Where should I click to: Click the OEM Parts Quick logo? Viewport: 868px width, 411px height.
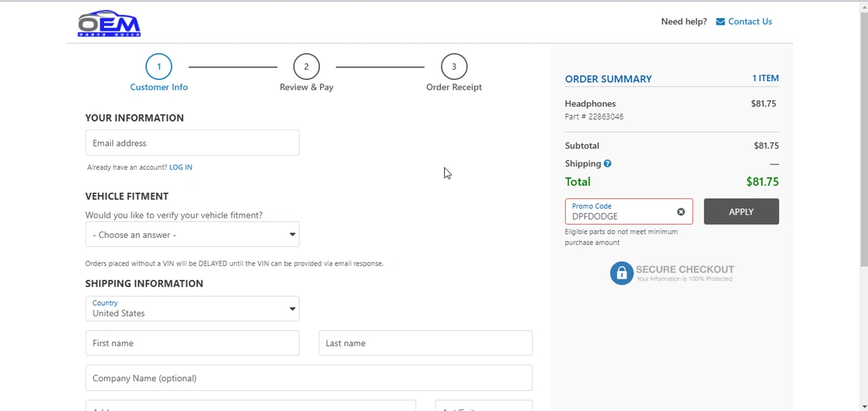(109, 24)
